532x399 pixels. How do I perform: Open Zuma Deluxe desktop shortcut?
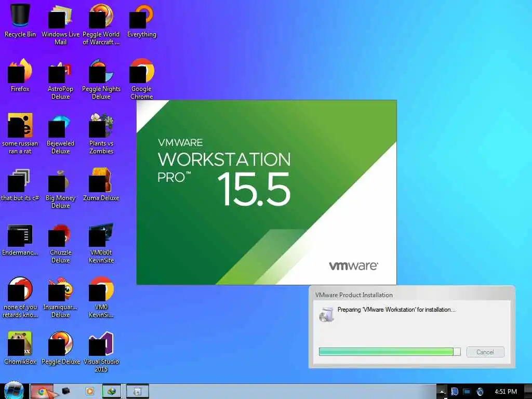click(101, 184)
